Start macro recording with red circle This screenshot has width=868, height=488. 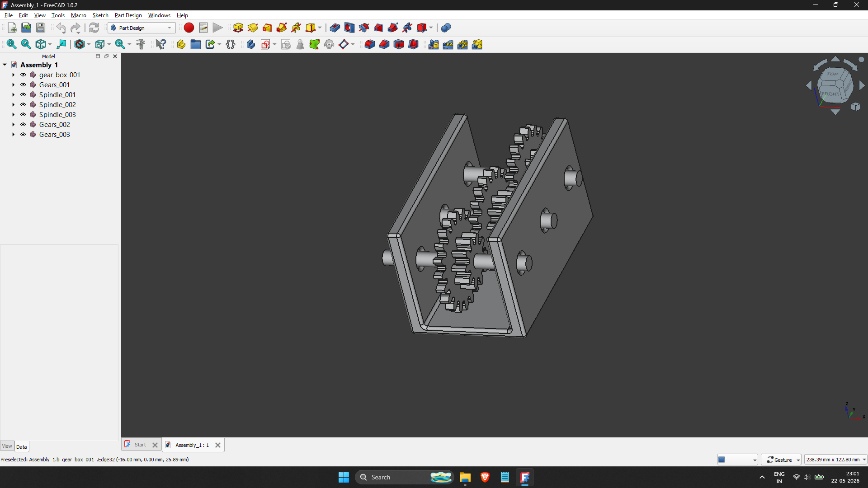189,28
